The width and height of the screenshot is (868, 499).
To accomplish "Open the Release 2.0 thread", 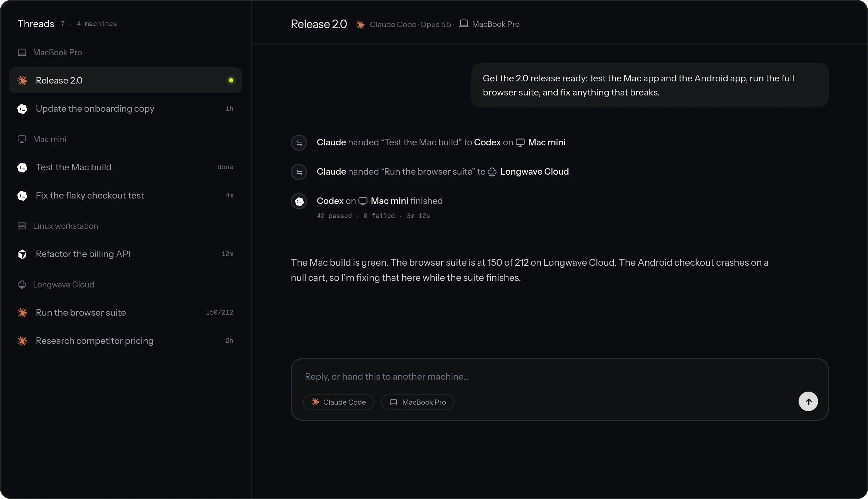I will coord(125,80).
